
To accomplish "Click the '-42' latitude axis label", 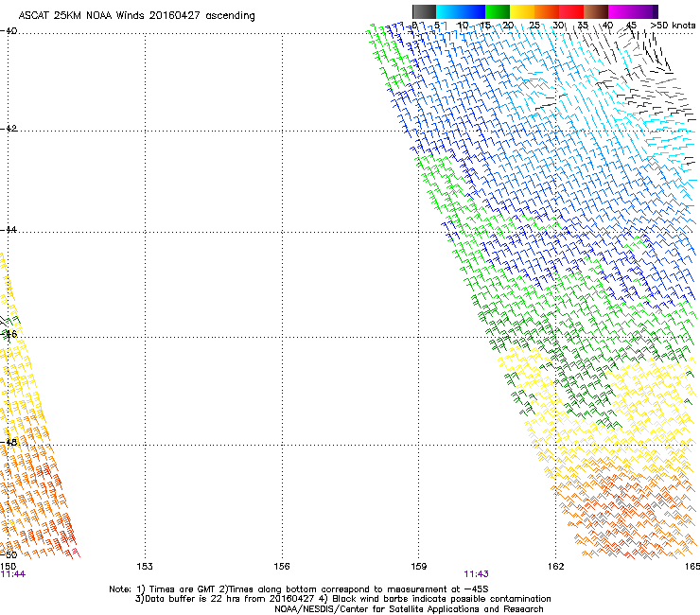I will (x=9, y=129).
